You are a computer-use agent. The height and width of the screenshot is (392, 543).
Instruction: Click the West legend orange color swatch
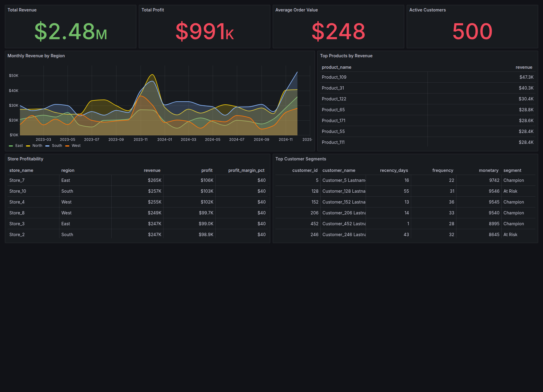pyautogui.click(x=67, y=146)
